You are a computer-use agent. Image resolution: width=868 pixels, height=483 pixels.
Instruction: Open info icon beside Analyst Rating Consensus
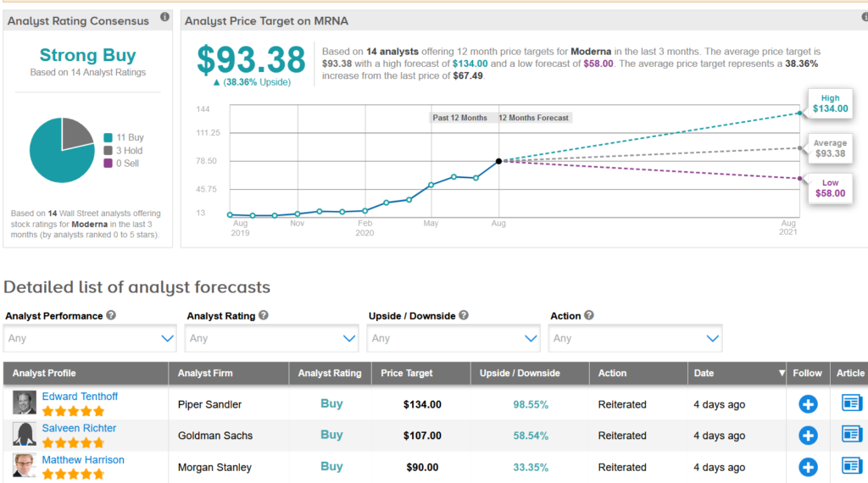click(165, 17)
